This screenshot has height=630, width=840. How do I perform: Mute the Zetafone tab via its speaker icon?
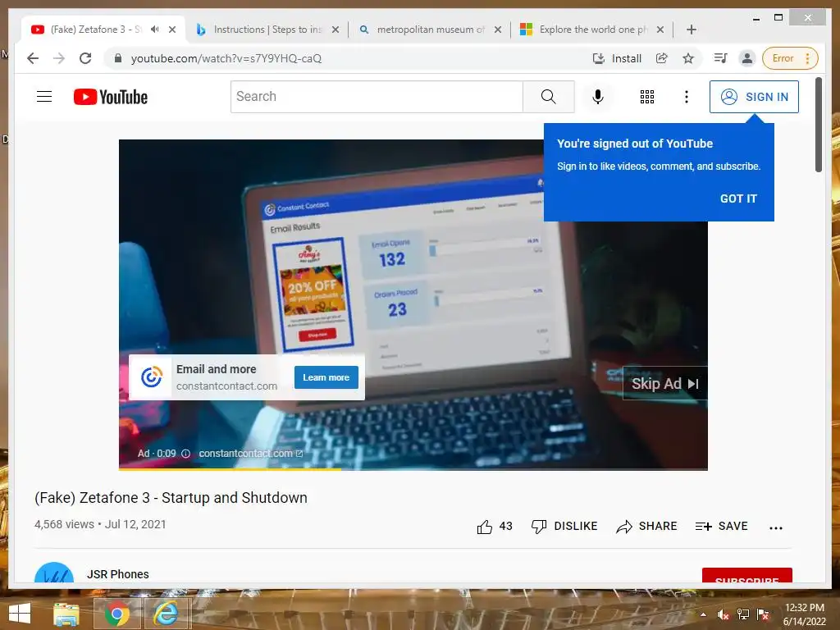click(155, 30)
